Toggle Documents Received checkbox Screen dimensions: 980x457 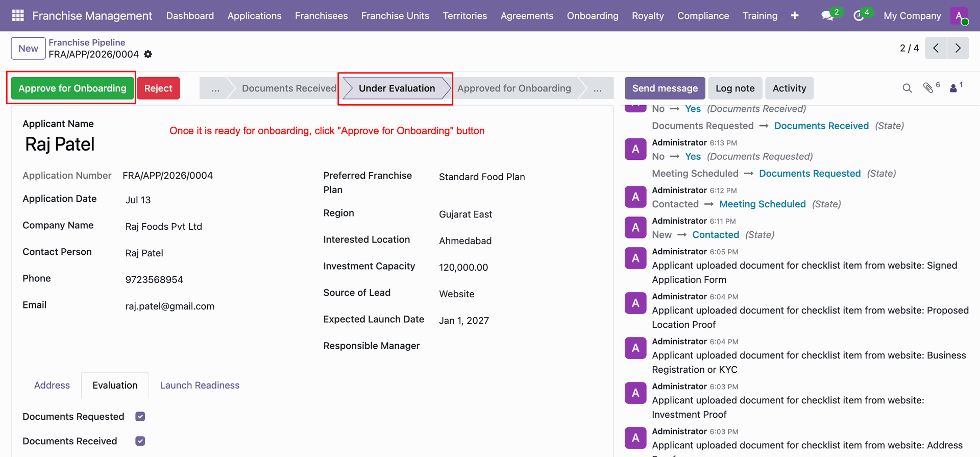click(140, 441)
